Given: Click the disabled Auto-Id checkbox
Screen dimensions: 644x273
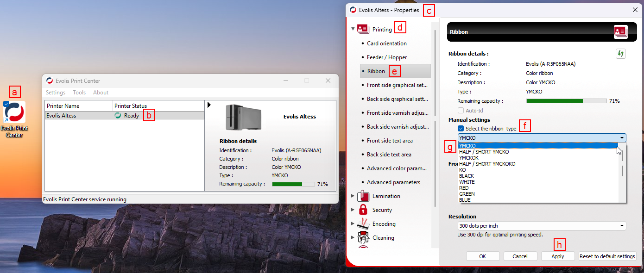Looking at the screenshot, I should click(461, 111).
